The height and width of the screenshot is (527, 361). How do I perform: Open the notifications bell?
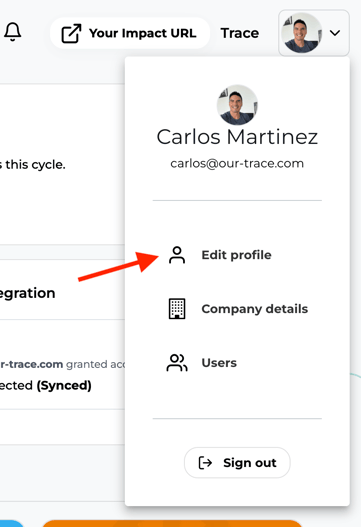13,32
